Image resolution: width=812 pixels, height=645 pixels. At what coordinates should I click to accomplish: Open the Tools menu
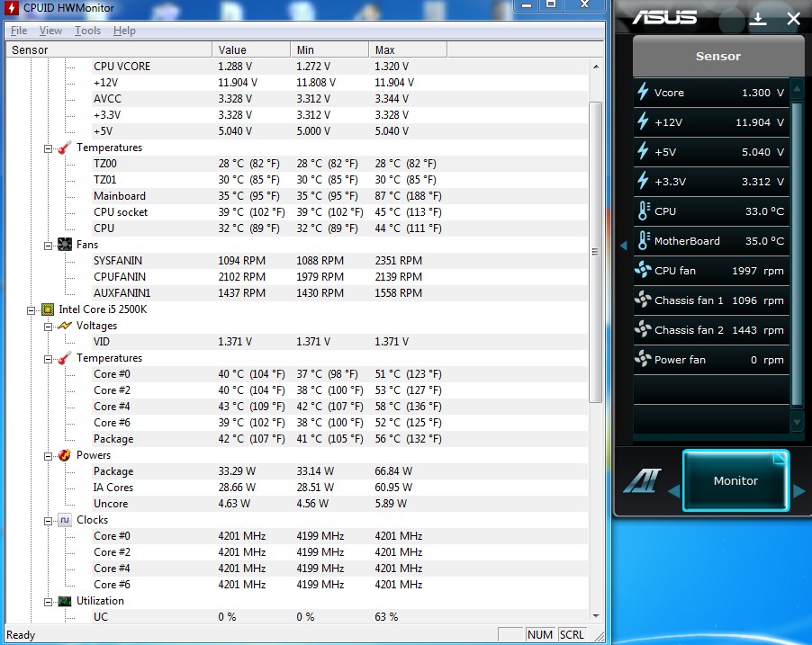[87, 31]
